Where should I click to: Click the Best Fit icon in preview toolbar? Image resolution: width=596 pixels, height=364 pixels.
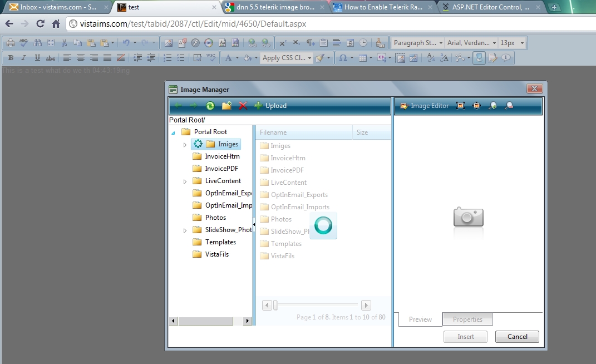pyautogui.click(x=460, y=106)
